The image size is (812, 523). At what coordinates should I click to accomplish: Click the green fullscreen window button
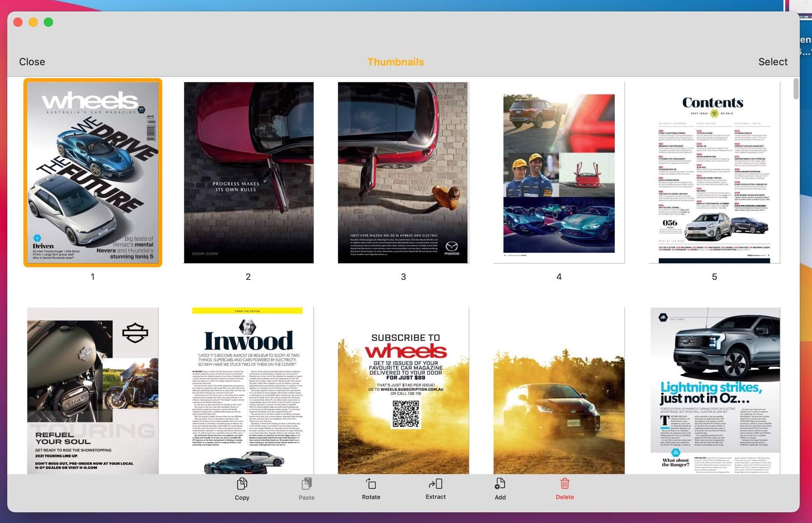point(48,22)
